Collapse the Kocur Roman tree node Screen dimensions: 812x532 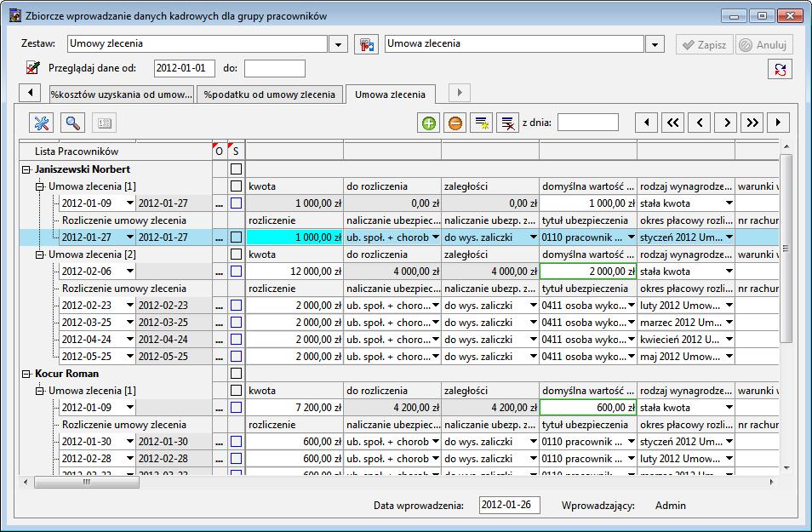(x=26, y=374)
